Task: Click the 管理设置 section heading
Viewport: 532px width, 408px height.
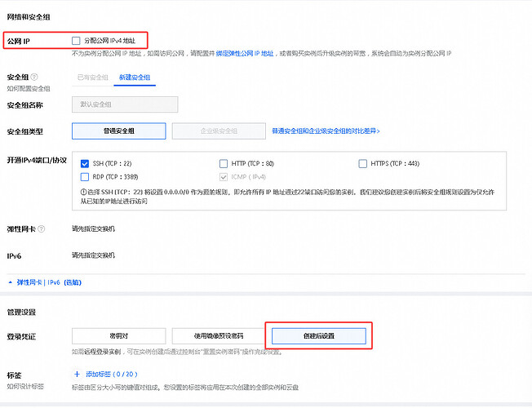Action: [21, 313]
